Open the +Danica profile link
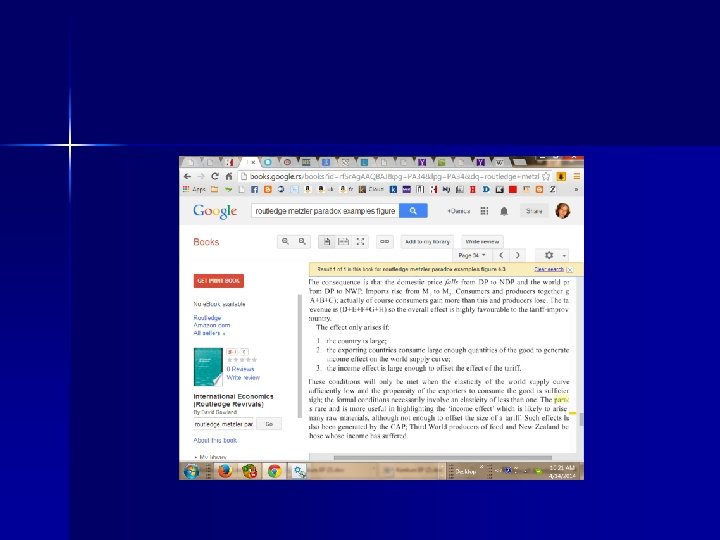Image resolution: width=720 pixels, height=540 pixels. [459, 211]
